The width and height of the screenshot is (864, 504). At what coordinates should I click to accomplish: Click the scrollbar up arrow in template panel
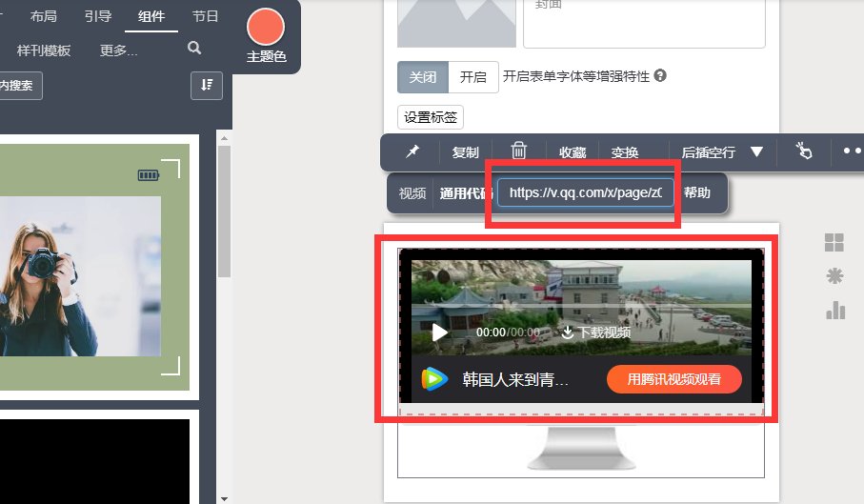tap(224, 138)
